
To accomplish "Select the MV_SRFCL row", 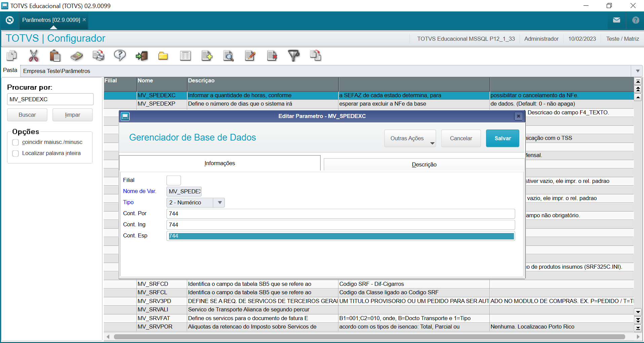I will point(369,293).
